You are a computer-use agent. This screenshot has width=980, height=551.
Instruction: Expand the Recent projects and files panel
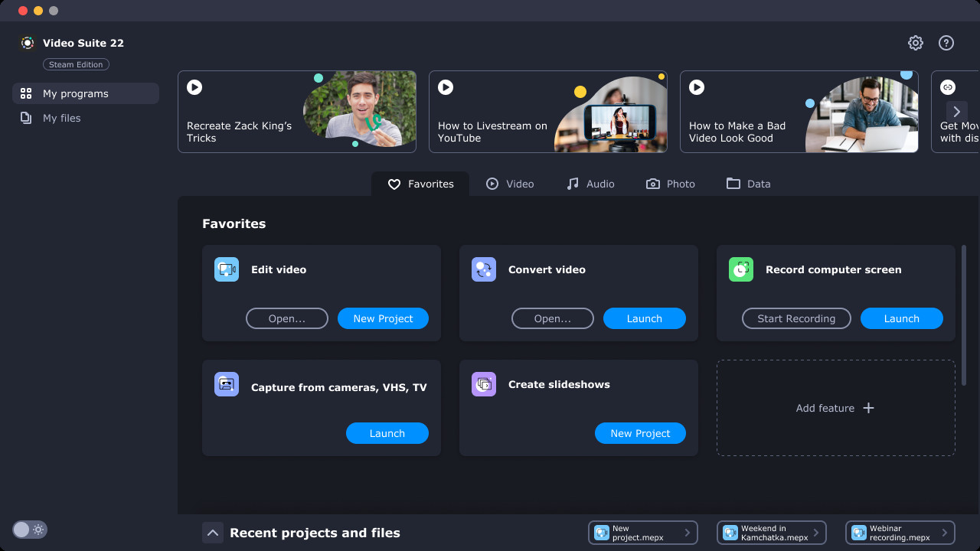coord(213,532)
